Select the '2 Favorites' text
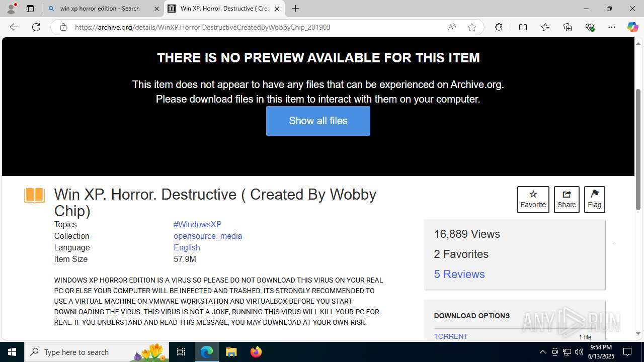The image size is (644, 362). (x=461, y=254)
